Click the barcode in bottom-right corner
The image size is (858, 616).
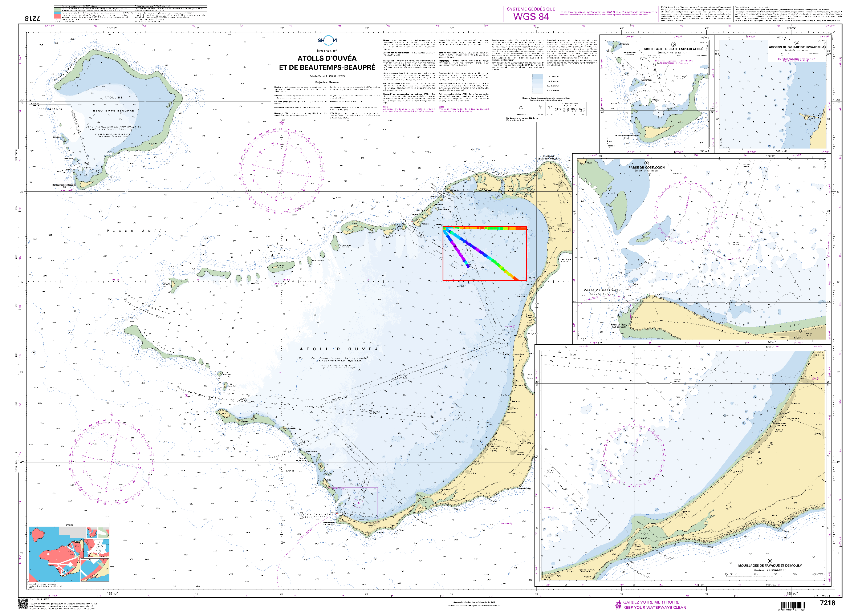(x=793, y=606)
